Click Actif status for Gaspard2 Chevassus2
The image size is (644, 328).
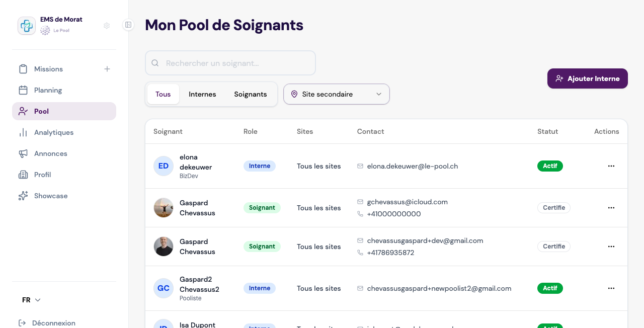pos(550,288)
